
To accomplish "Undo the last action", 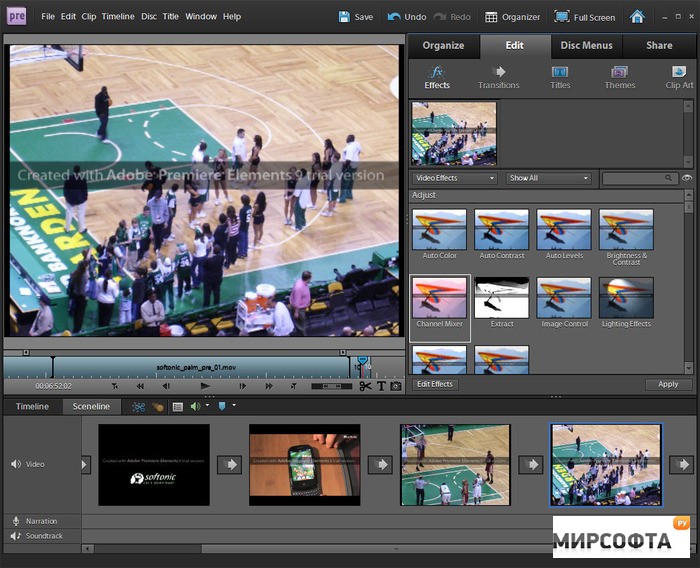I will (x=407, y=17).
